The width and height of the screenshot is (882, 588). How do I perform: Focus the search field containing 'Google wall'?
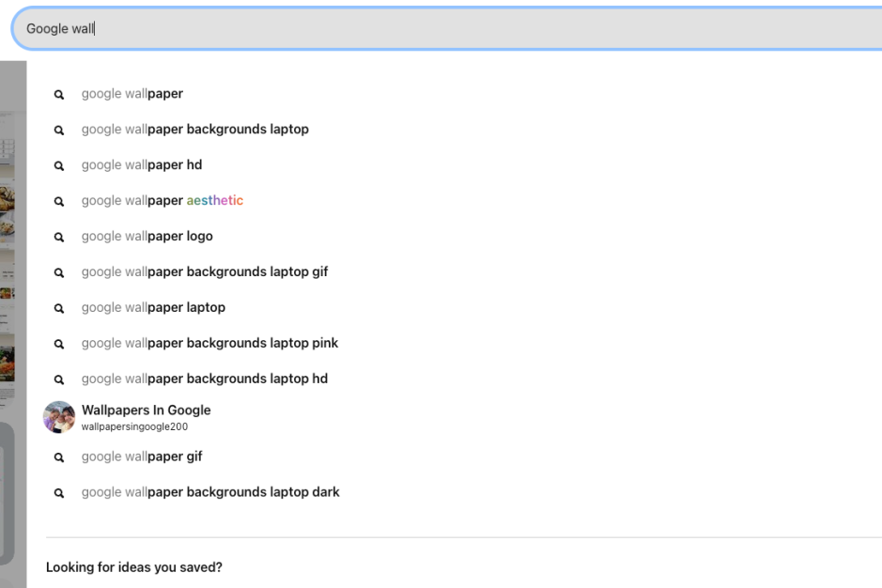(447, 29)
